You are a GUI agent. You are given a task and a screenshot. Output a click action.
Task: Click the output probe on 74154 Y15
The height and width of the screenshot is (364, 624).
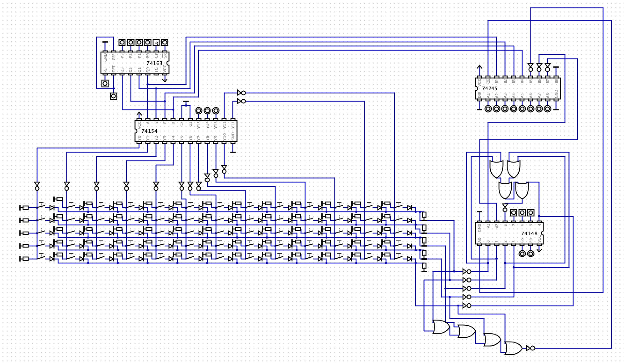click(199, 110)
